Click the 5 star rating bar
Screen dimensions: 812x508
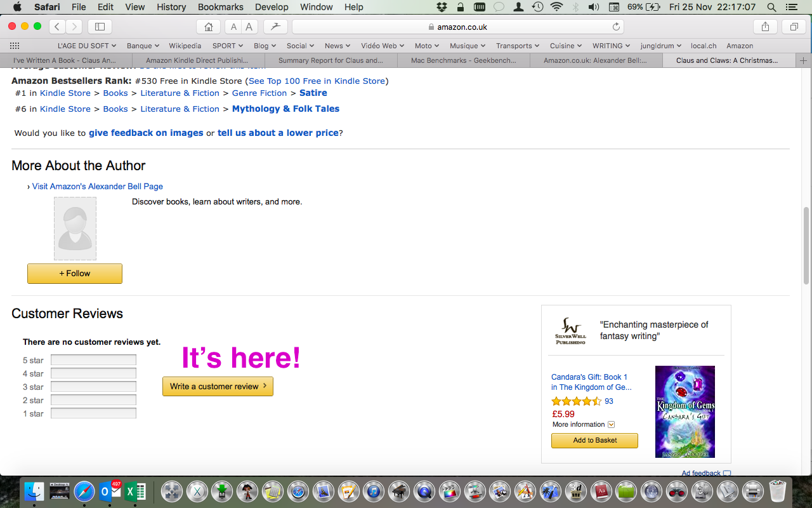pos(93,360)
